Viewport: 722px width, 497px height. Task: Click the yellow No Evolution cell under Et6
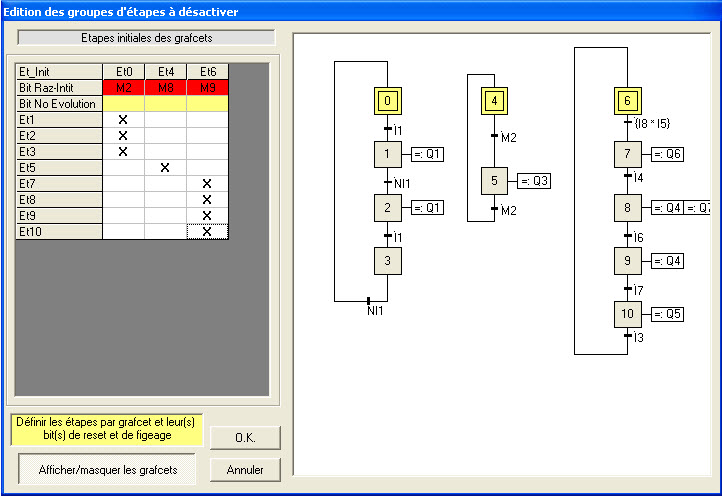coord(207,104)
